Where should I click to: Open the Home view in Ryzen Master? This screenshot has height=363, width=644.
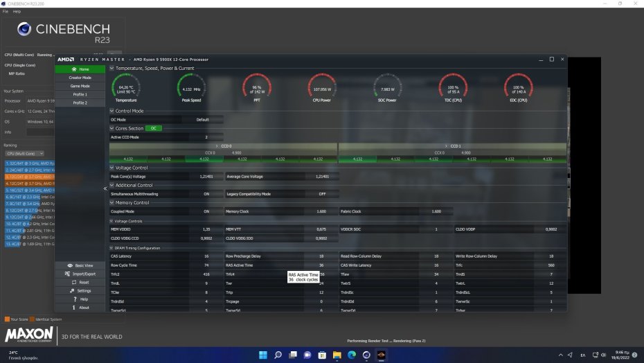(x=80, y=69)
